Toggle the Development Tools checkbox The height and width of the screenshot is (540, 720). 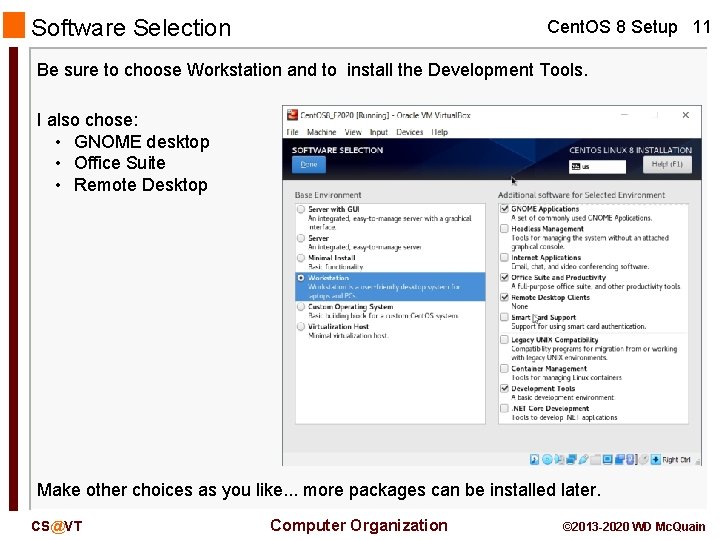pyautogui.click(x=504, y=388)
